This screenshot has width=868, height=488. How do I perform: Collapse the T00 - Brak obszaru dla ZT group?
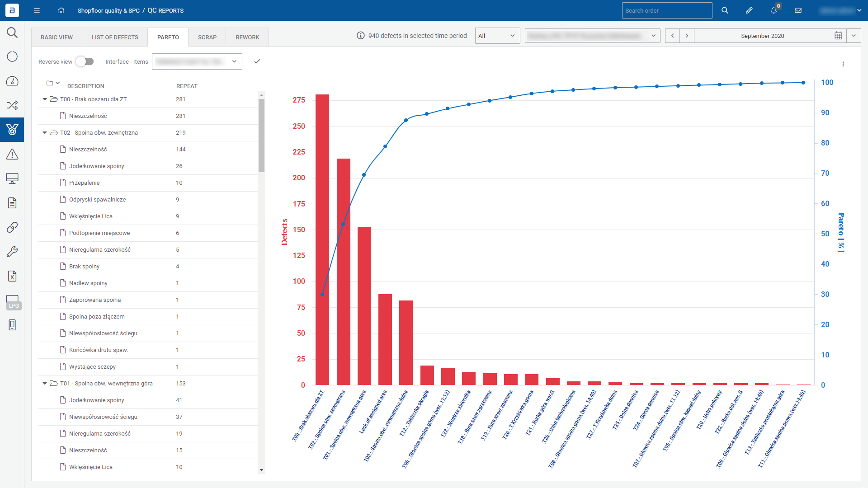[x=45, y=99]
